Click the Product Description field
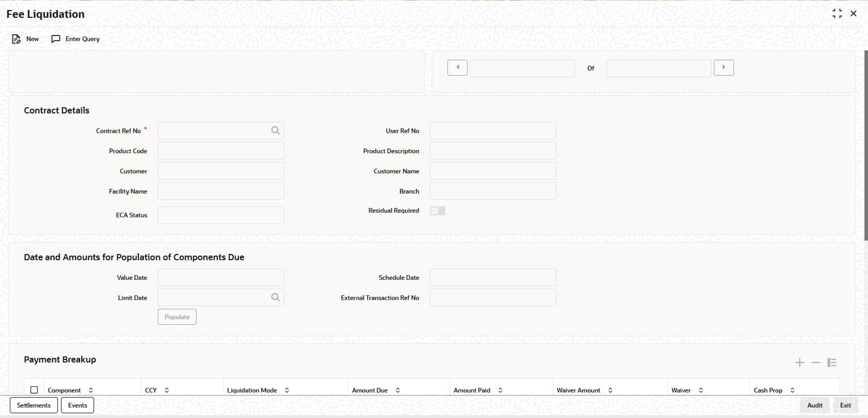 tap(493, 151)
